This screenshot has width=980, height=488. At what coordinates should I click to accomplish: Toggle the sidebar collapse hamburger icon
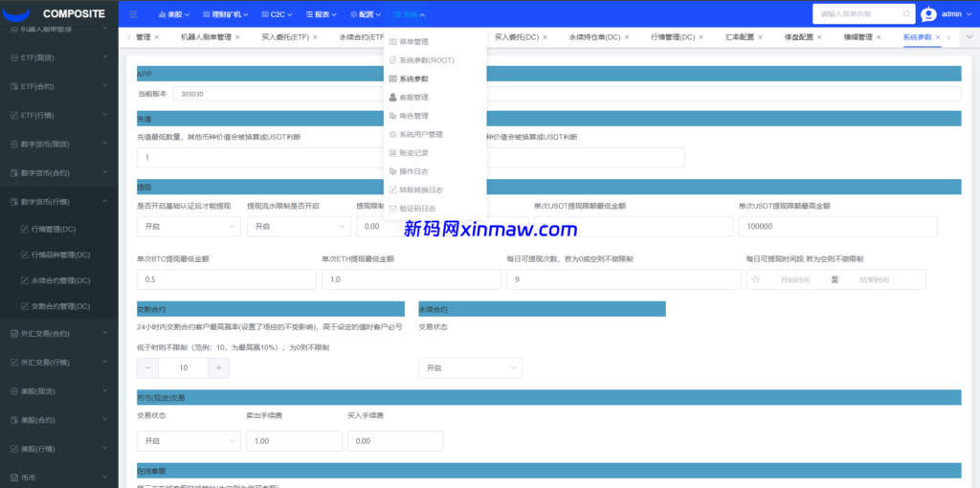(133, 14)
